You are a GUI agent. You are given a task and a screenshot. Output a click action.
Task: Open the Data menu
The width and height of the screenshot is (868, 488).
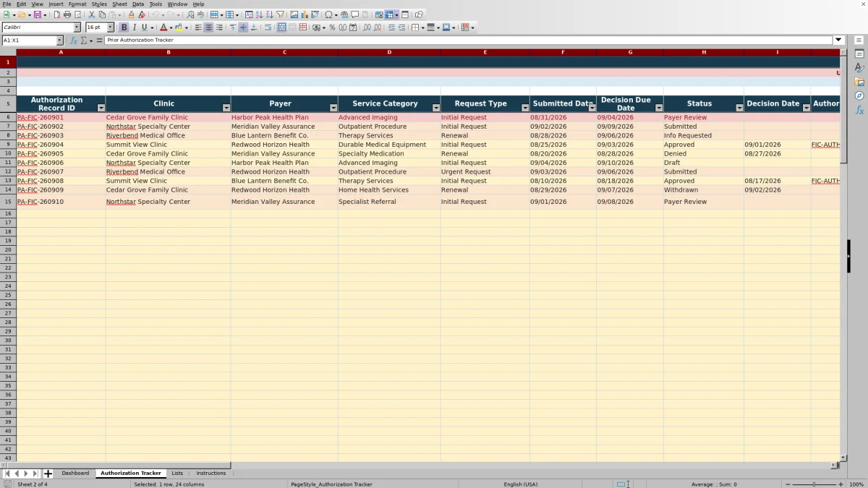(x=138, y=4)
